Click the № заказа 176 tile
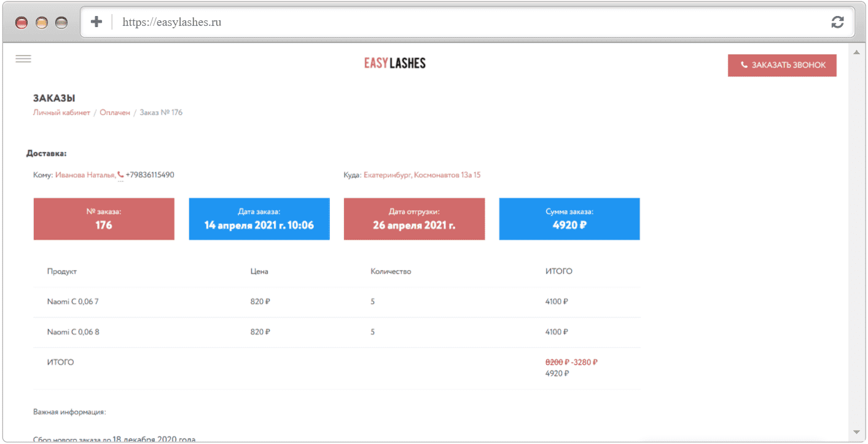This screenshot has width=868, height=444. point(104,219)
